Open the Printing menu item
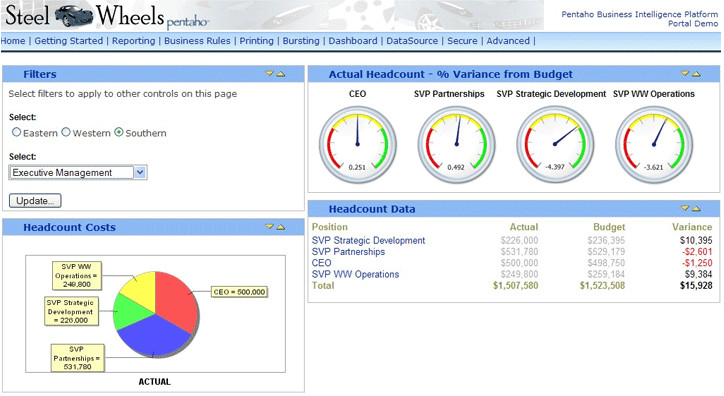 256,41
